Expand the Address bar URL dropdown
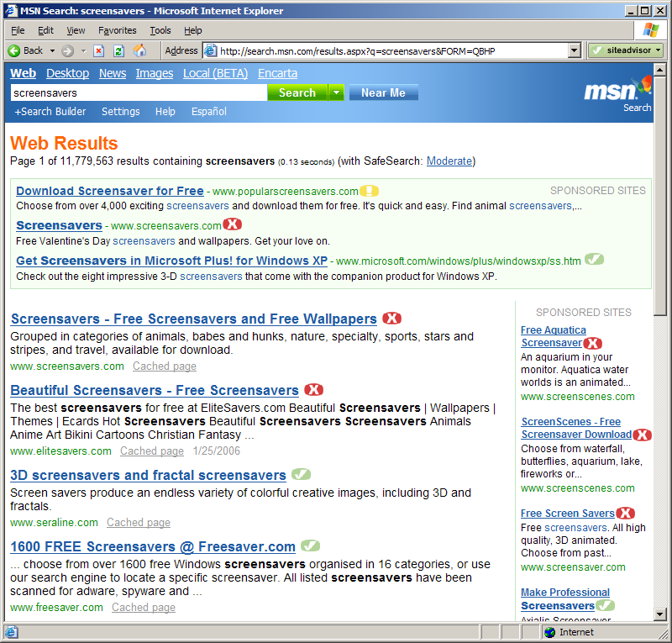 point(575,51)
